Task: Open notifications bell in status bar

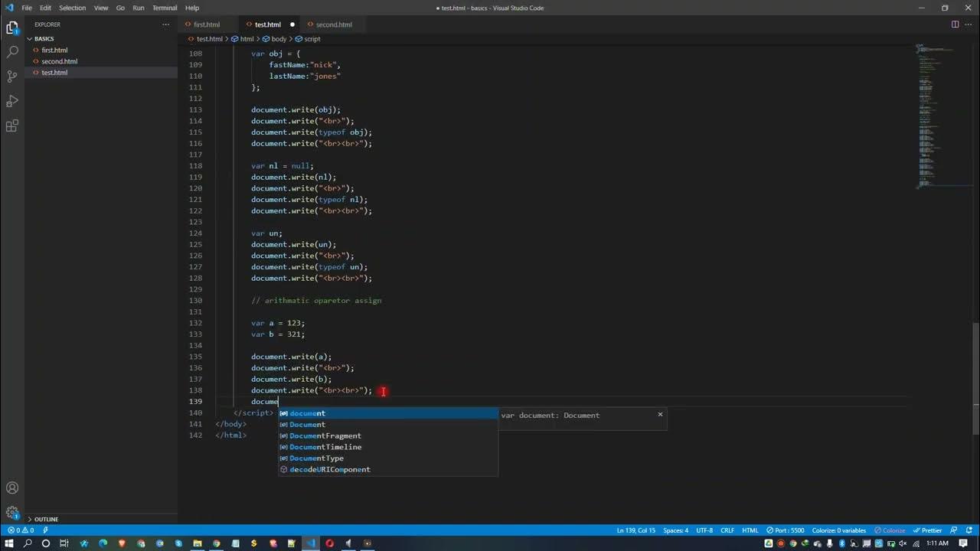Action: [x=969, y=530]
